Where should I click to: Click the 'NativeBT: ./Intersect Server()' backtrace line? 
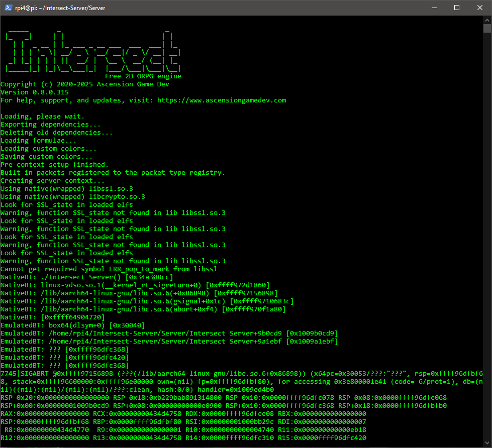click(86, 277)
